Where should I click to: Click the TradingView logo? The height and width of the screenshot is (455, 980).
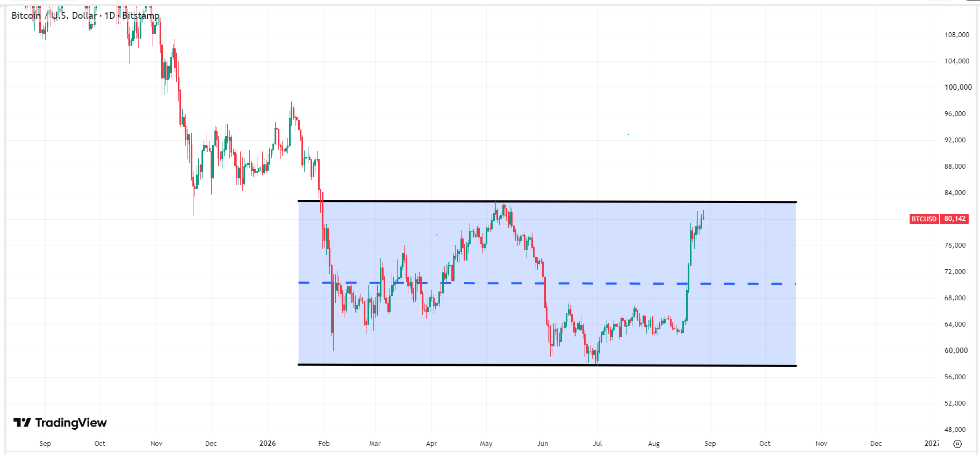[x=60, y=423]
